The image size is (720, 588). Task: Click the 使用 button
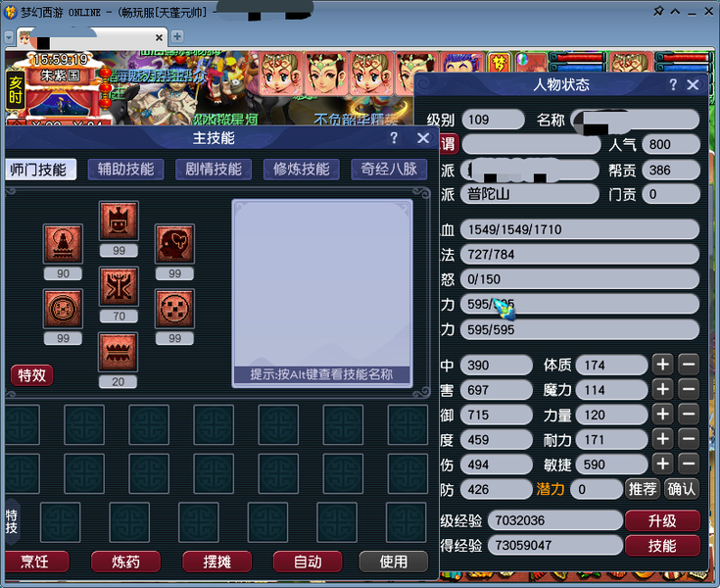point(394,562)
